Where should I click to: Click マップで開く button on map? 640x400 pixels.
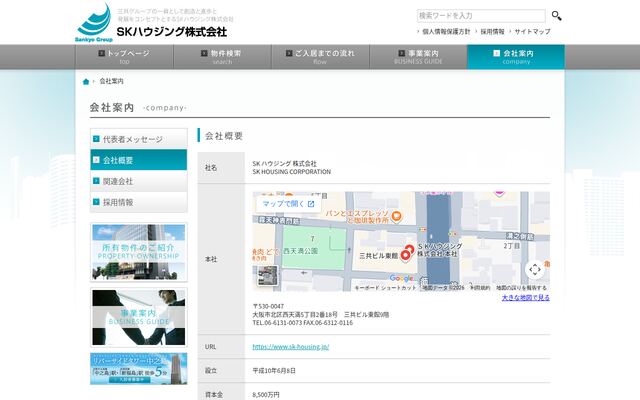(288, 204)
